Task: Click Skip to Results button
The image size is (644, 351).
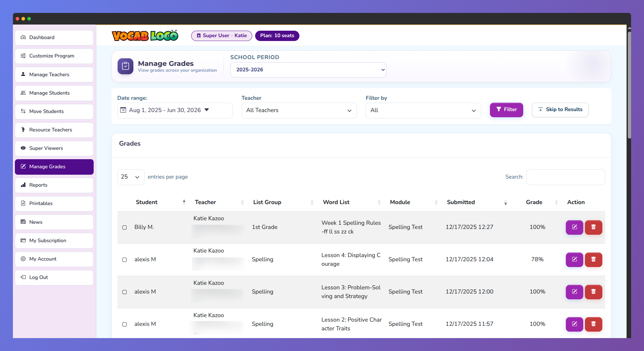Action: (560, 110)
